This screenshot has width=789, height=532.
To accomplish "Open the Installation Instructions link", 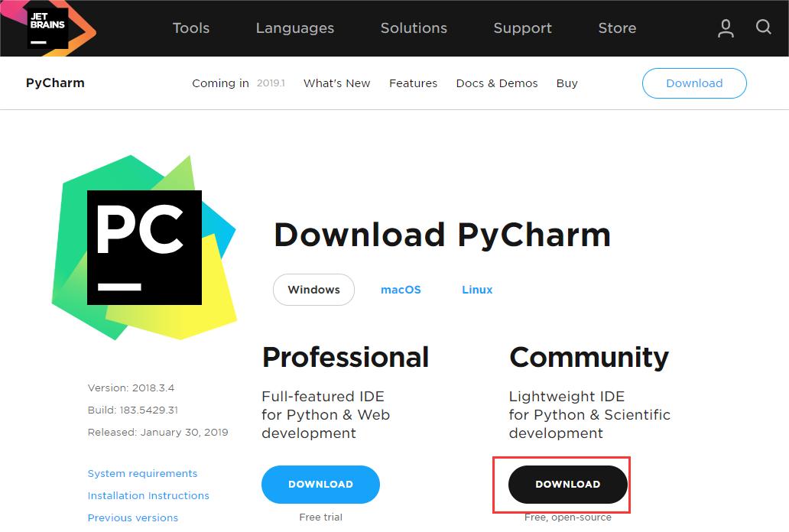I will pos(148,496).
